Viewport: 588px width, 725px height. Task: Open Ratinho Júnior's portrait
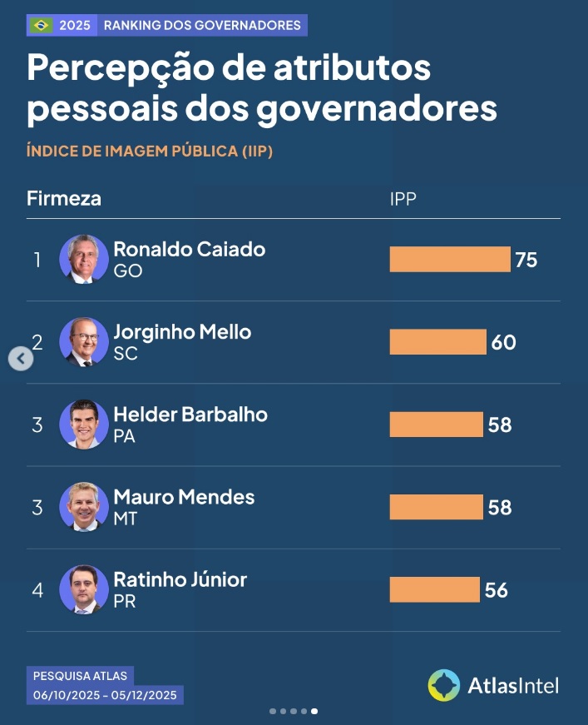83,589
